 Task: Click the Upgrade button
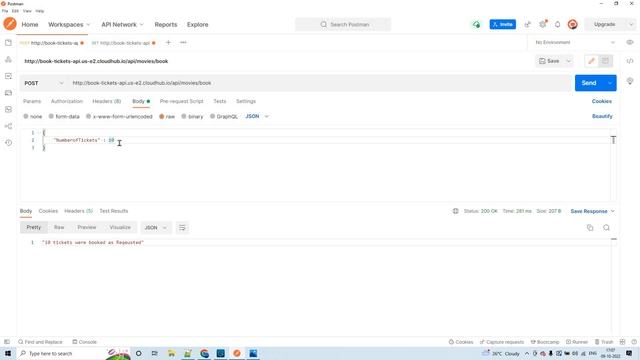pyautogui.click(x=604, y=24)
